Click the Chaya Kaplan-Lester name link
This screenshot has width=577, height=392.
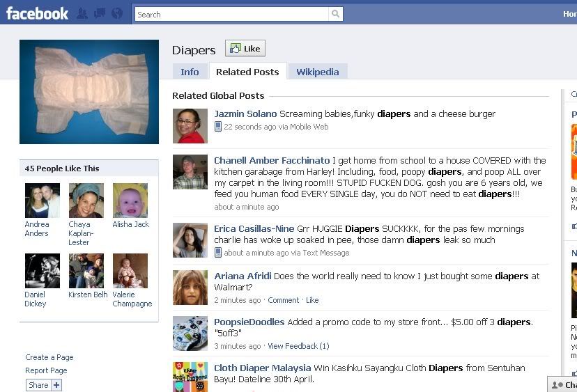click(x=81, y=233)
